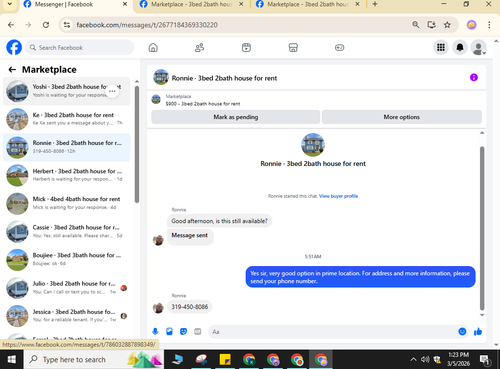Click the Type here to search box
The image size is (500, 369).
click(93, 359)
